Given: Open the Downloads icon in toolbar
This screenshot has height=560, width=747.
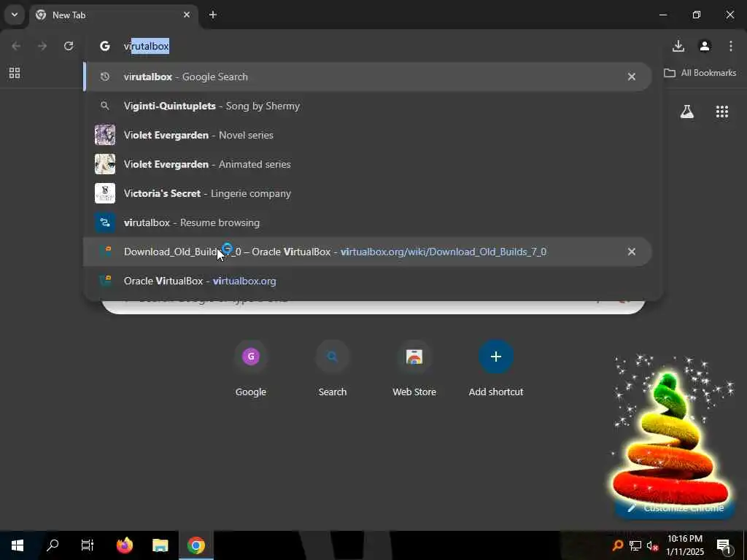Looking at the screenshot, I should pos(678,46).
